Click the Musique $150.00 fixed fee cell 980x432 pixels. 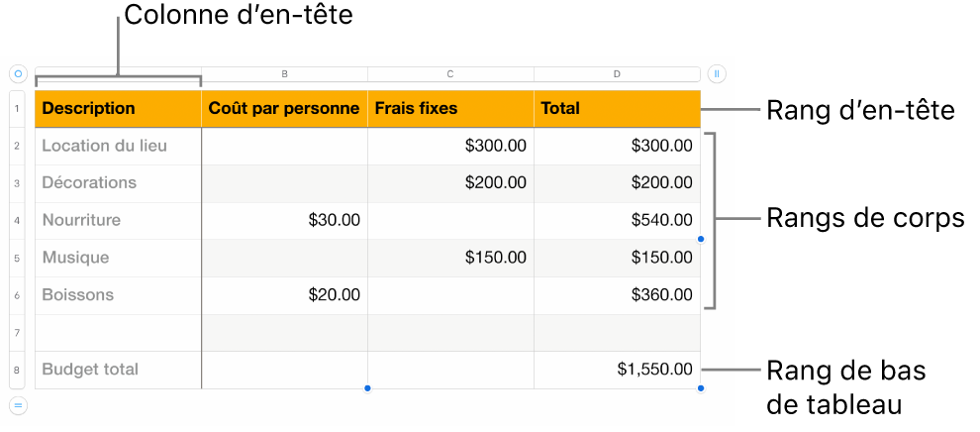(x=450, y=258)
